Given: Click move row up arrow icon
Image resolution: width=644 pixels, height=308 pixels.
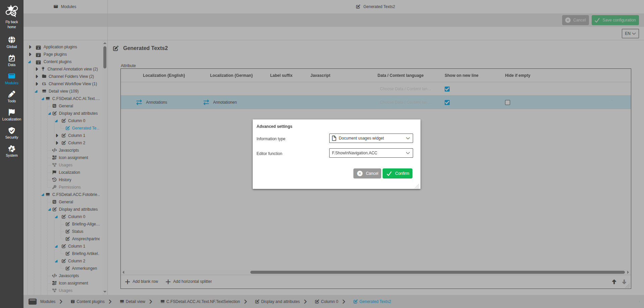Looking at the screenshot, I should pos(614,282).
